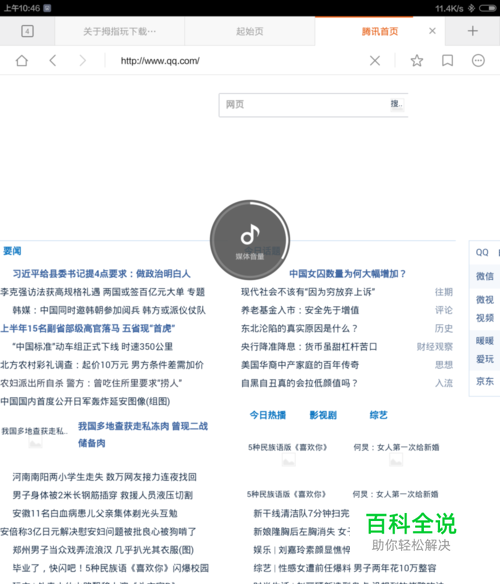Open the 京东 sidebar link

click(x=484, y=381)
